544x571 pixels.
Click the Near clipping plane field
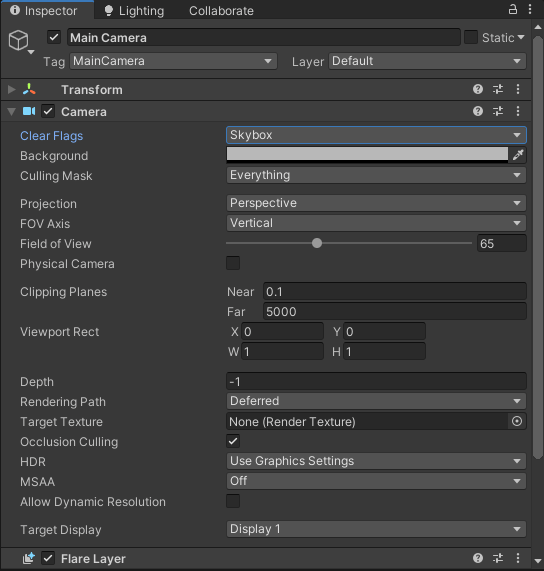tap(395, 291)
